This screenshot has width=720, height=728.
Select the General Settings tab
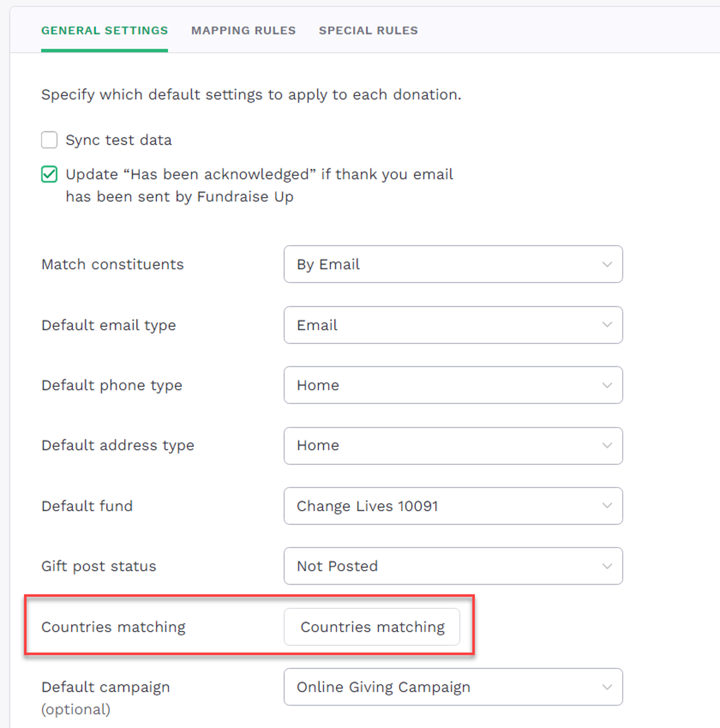(x=104, y=31)
